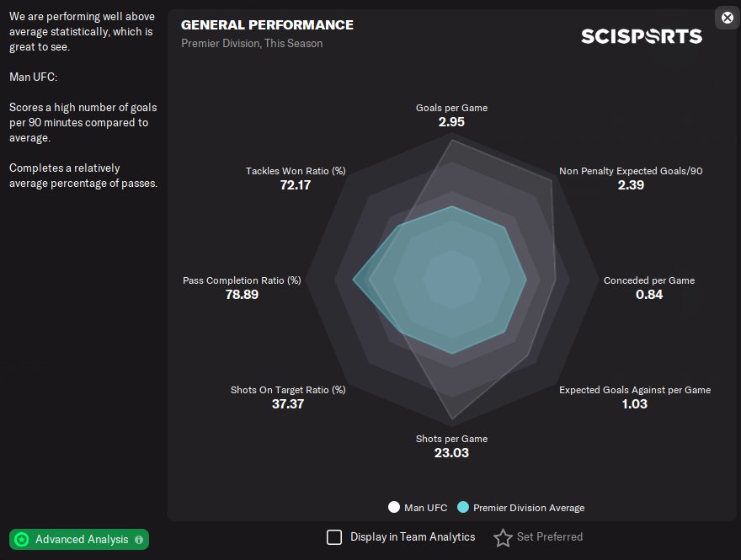Select Expected Goals Against per Game label
Image resolution: width=741 pixels, height=560 pixels.
pos(635,390)
